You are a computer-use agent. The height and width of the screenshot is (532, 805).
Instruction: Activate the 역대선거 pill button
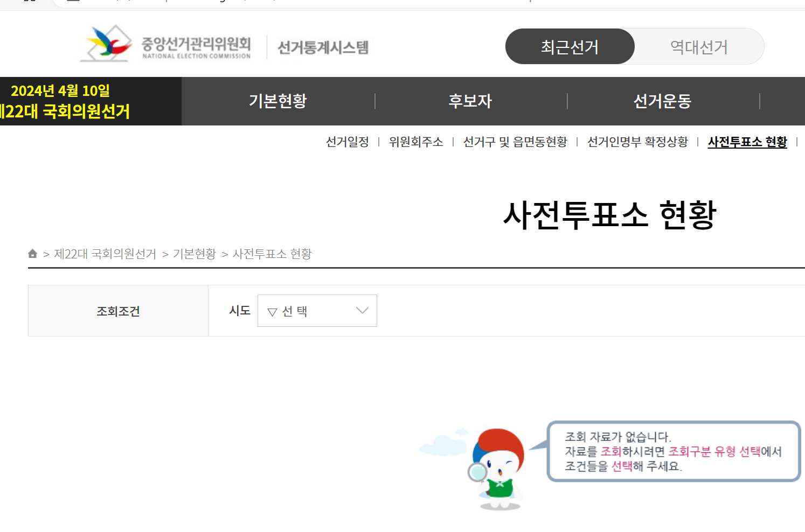tap(699, 47)
